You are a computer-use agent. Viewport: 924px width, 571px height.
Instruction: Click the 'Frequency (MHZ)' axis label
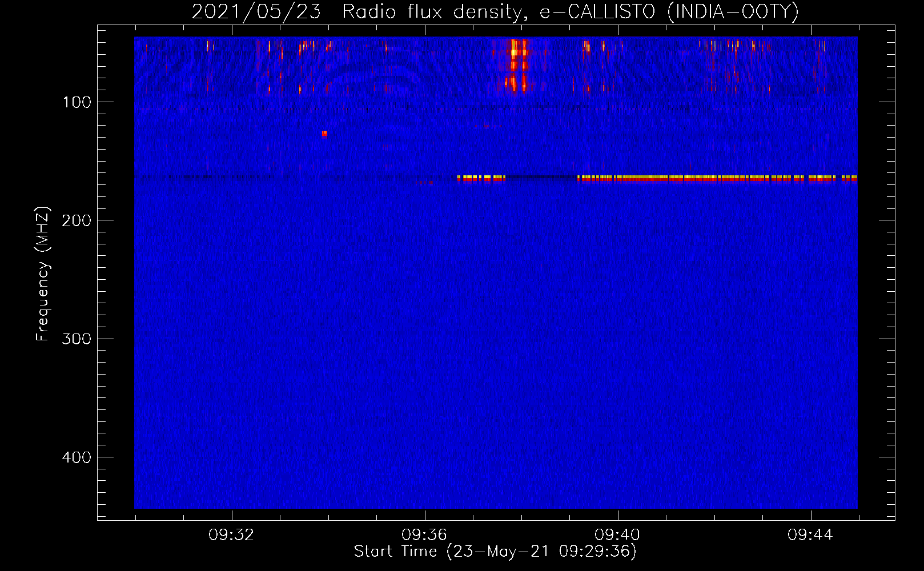point(43,274)
